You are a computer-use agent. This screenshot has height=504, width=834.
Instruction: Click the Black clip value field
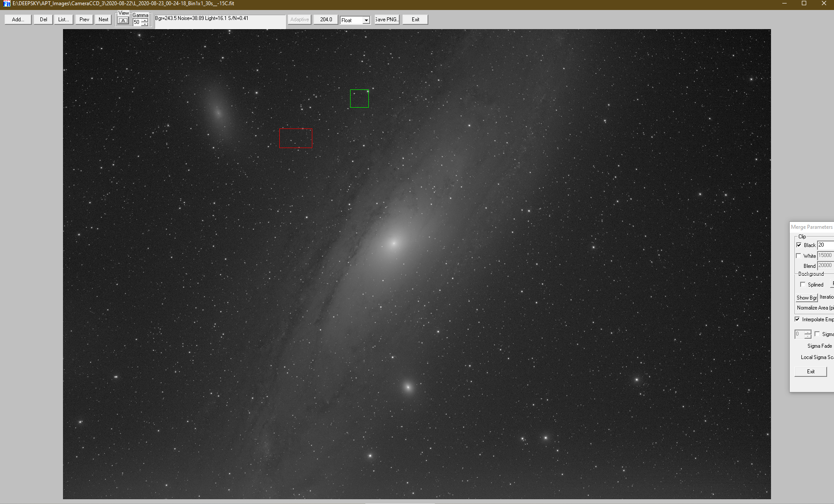point(825,245)
